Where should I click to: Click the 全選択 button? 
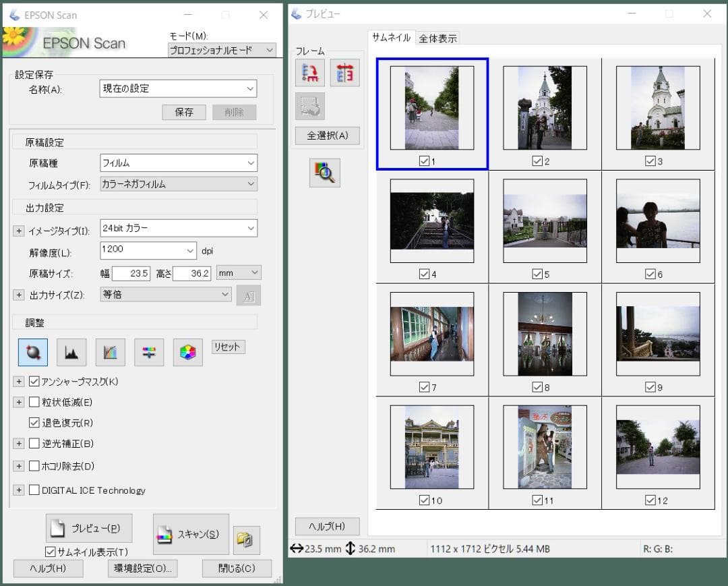click(x=328, y=136)
